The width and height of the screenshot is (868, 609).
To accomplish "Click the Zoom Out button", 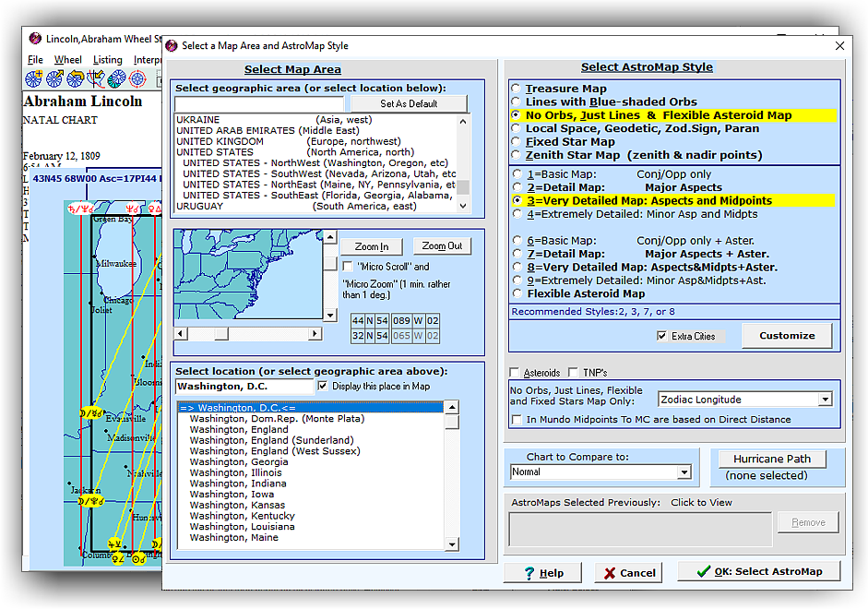I will click(442, 245).
